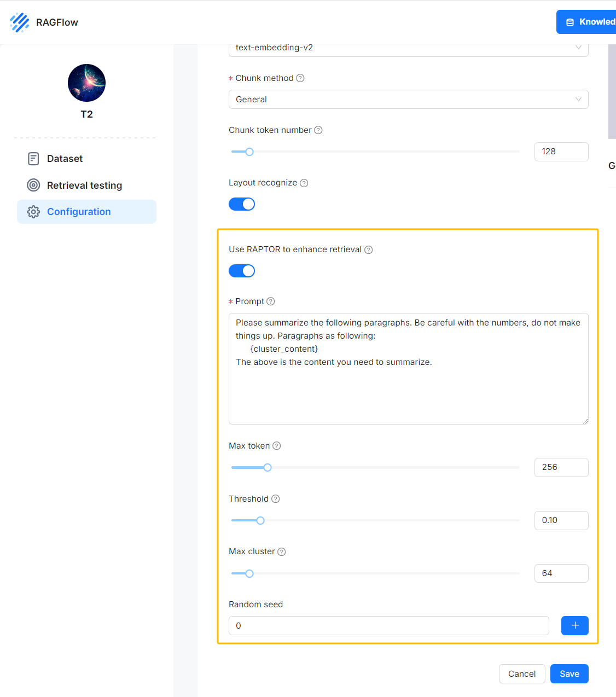This screenshot has width=616, height=697.
Task: Click the Layout recognize help icon
Action: (x=304, y=183)
